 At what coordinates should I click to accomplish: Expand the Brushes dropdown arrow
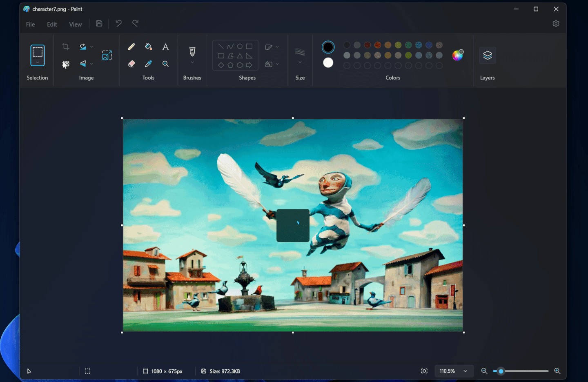click(192, 62)
